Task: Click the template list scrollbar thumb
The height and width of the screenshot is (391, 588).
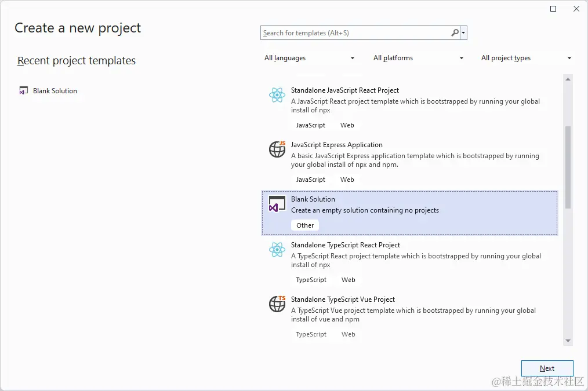Action: [x=568, y=167]
